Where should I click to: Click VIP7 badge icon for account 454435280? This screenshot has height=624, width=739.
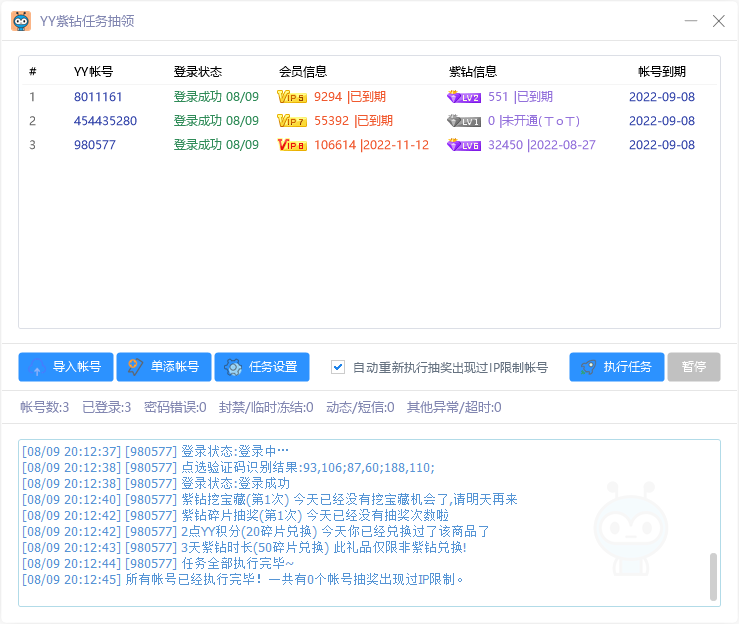(x=292, y=121)
